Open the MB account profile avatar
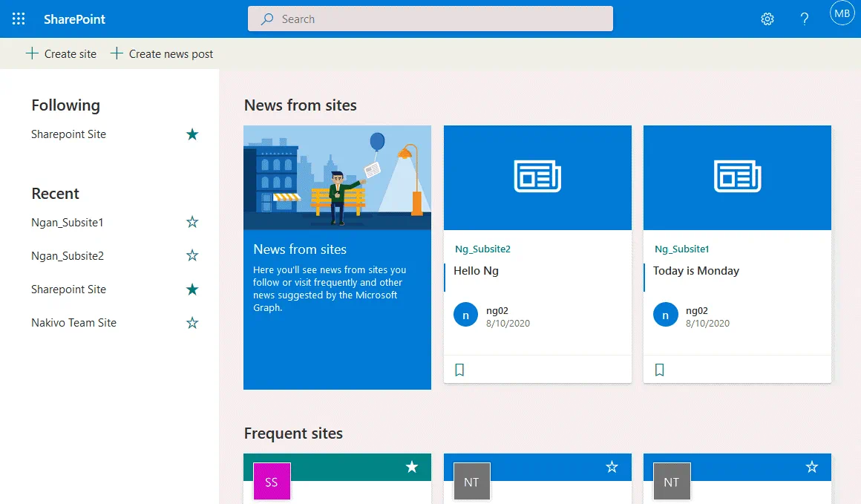Screen dimensions: 861x504 [x=842, y=13]
